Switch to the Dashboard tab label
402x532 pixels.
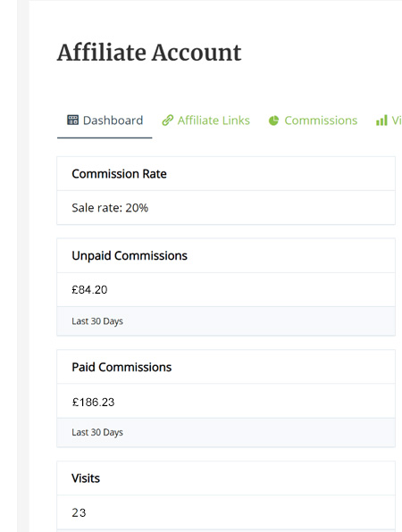click(x=113, y=121)
